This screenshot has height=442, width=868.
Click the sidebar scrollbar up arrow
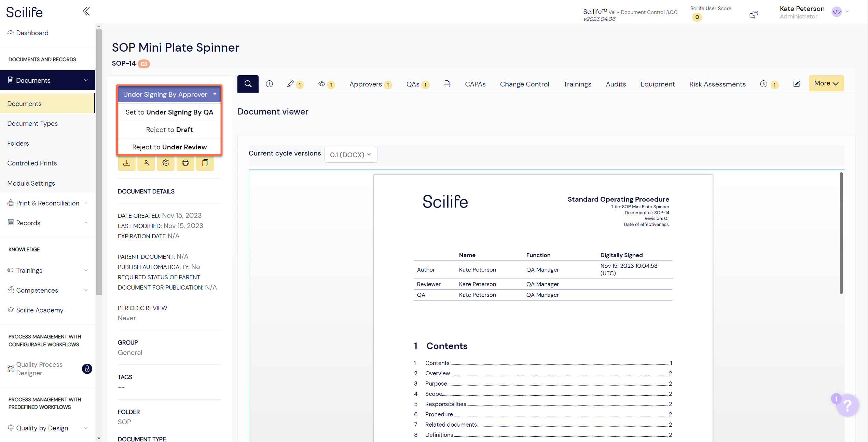coord(99,26)
